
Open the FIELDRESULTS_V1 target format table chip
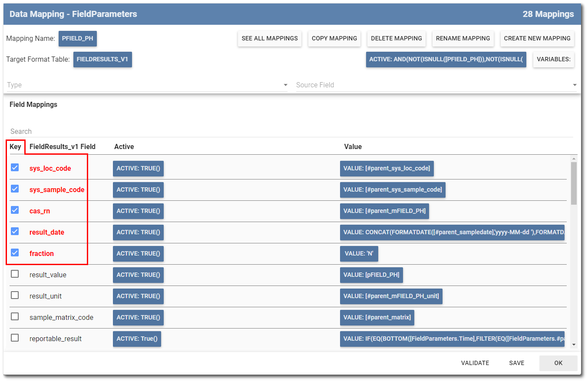click(102, 59)
